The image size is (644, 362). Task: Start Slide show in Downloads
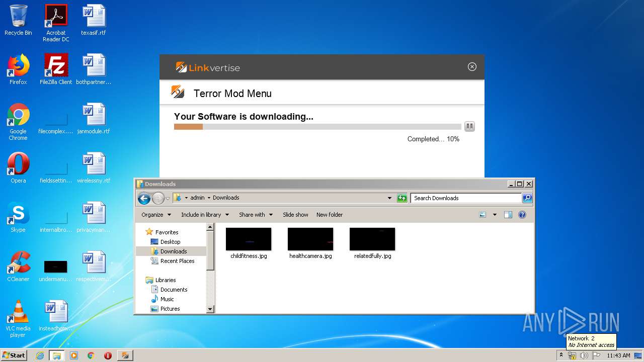pos(295,215)
